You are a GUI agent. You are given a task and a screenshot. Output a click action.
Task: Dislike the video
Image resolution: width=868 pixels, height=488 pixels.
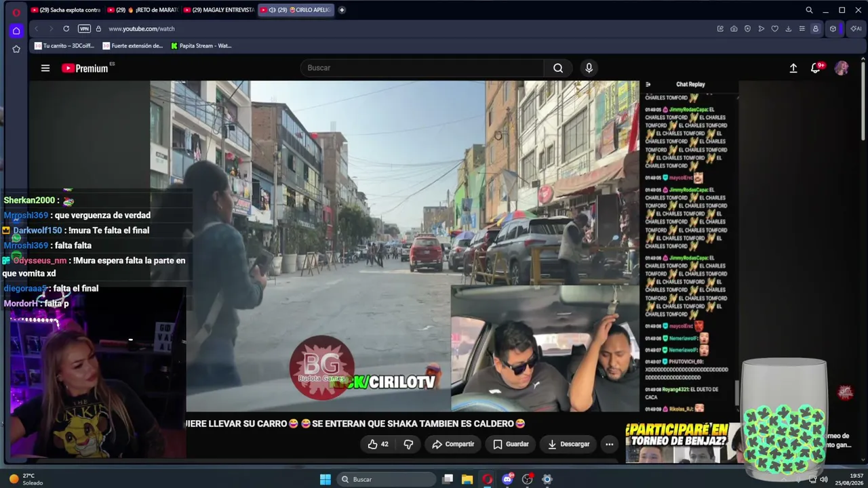coord(408,444)
